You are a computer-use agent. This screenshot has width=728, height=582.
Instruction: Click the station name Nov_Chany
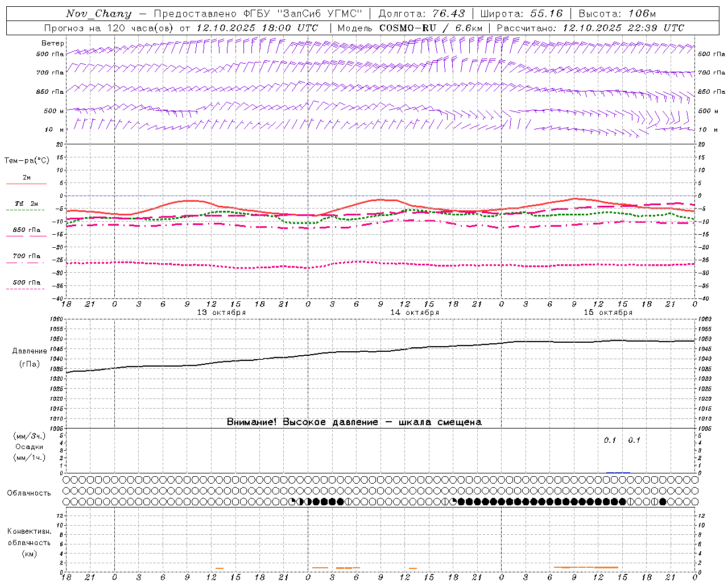tap(98, 14)
